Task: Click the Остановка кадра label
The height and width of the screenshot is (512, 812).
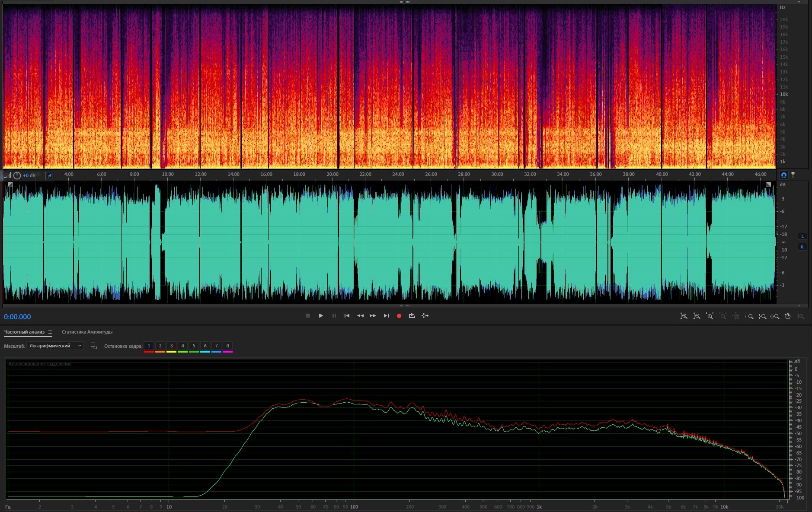Action: tap(123, 346)
